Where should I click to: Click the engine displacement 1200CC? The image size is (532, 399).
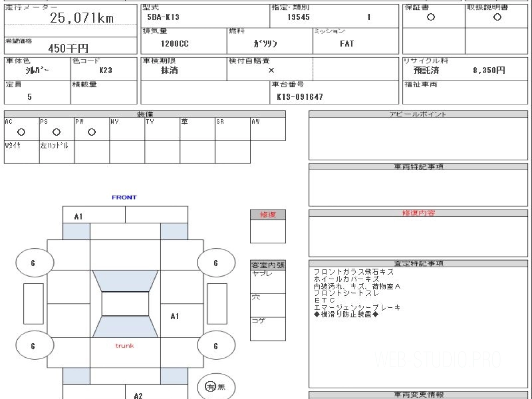point(174,44)
